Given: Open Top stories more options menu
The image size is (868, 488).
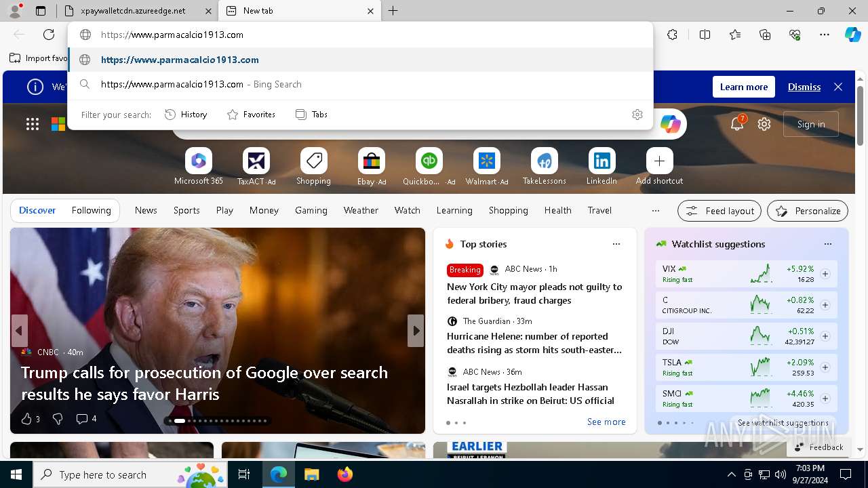Looking at the screenshot, I should [x=616, y=244].
